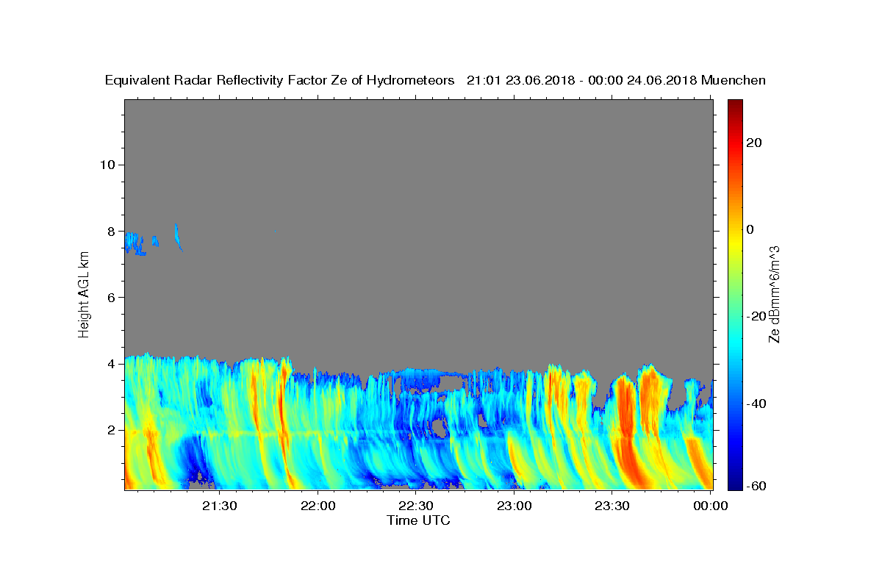882x588 pixels.
Task: Click the colorbar value -60
Action: click(x=756, y=486)
